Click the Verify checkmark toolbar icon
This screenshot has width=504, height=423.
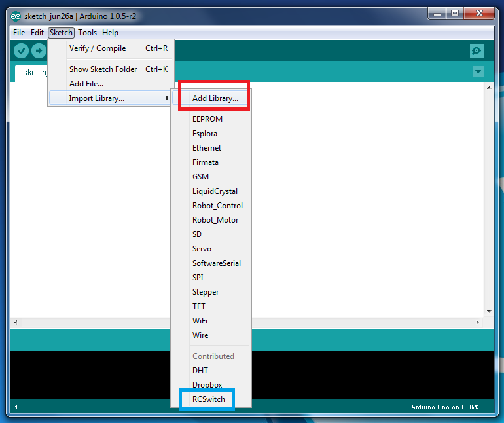coord(21,51)
